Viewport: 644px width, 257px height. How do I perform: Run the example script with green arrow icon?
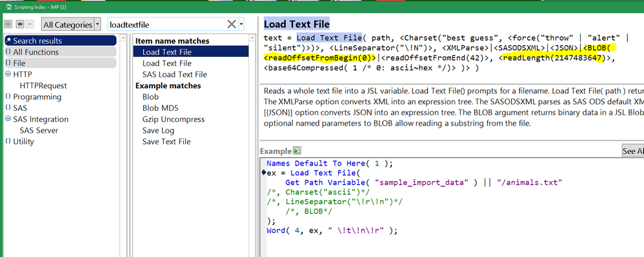pyautogui.click(x=297, y=151)
